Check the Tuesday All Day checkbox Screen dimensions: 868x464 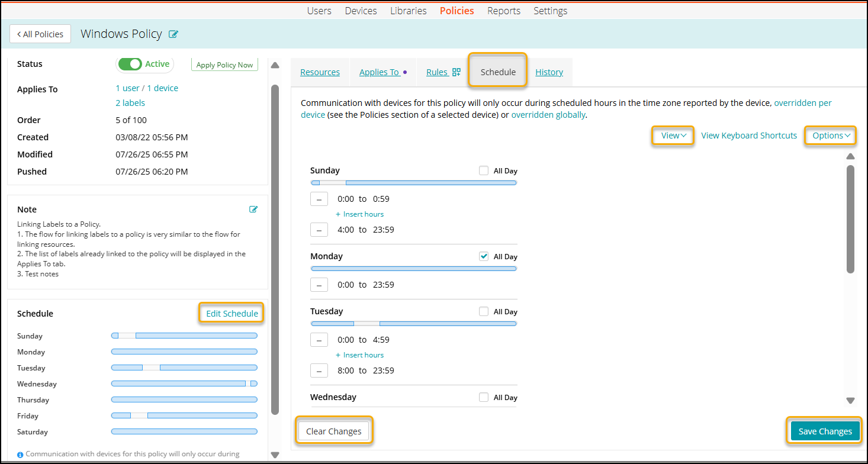[x=484, y=312]
